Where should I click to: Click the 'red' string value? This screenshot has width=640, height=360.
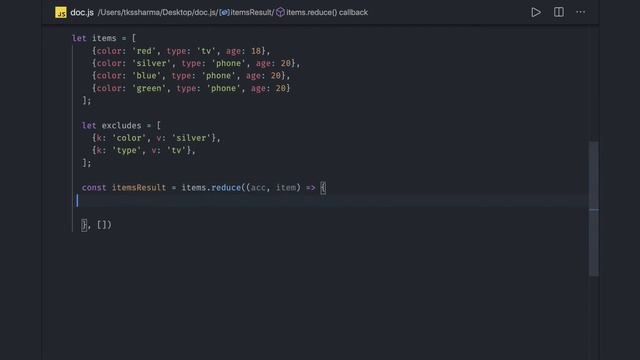pyautogui.click(x=144, y=51)
